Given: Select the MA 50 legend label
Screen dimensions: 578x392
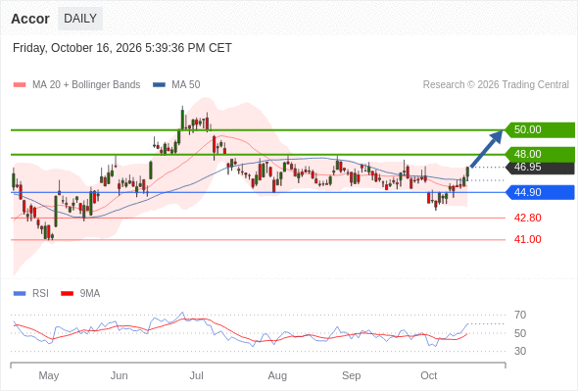Looking at the screenshot, I should point(186,85).
